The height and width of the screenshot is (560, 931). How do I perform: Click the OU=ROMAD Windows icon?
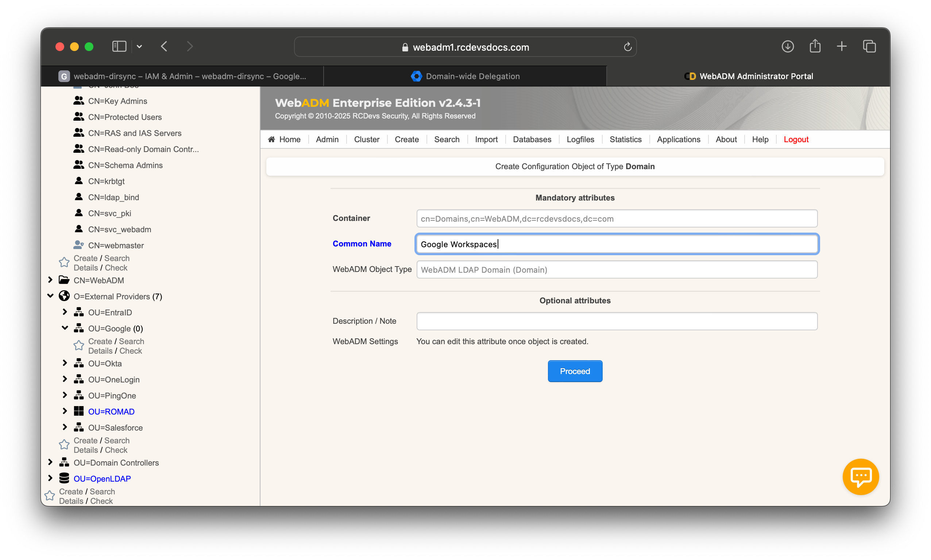coord(78,411)
